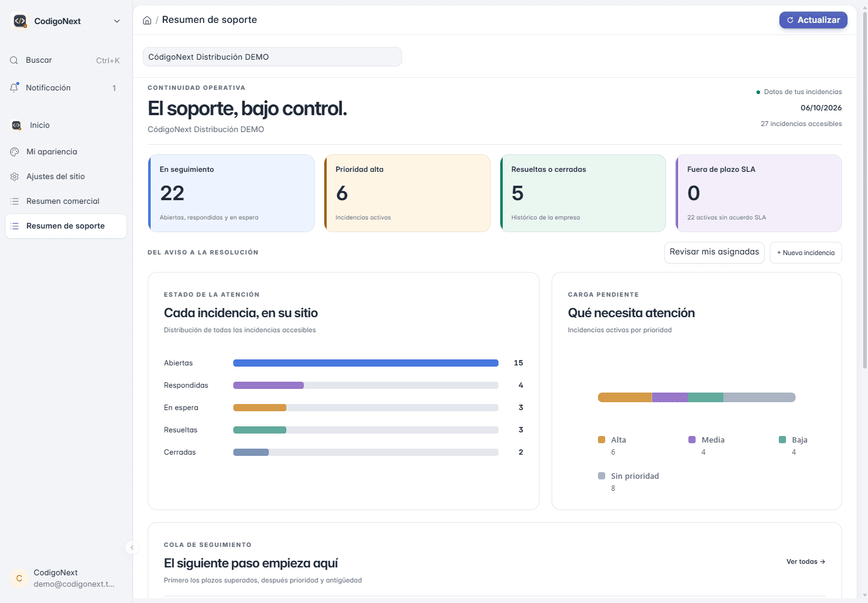Open the CodigoNext workspace dropdown chevron
This screenshot has width=868, height=603.
tap(117, 21)
